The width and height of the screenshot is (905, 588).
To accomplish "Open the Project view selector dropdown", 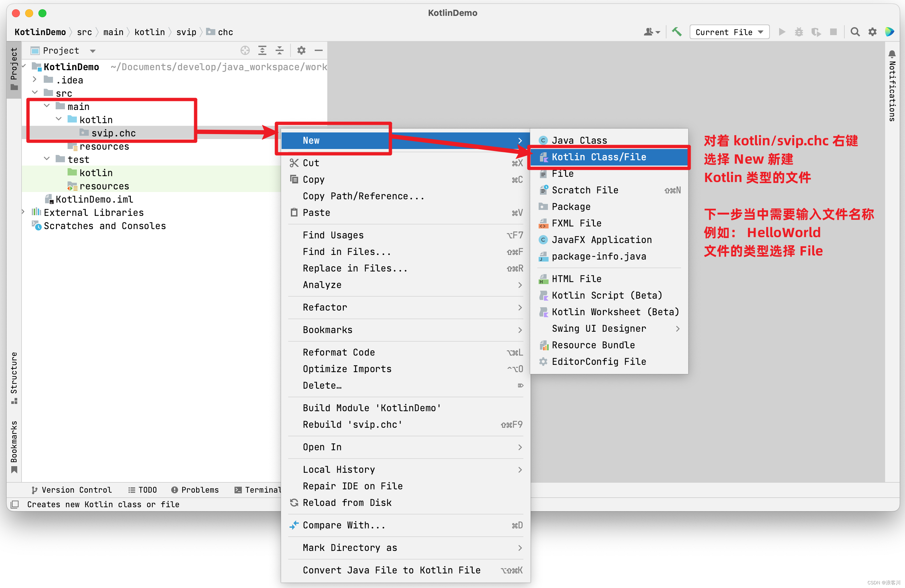I will coord(64,51).
